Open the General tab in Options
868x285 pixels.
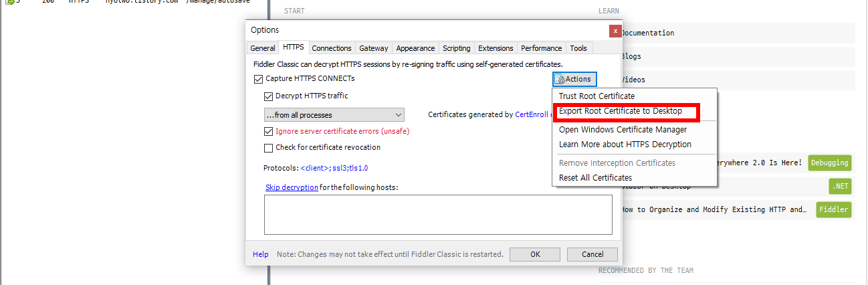pos(262,48)
